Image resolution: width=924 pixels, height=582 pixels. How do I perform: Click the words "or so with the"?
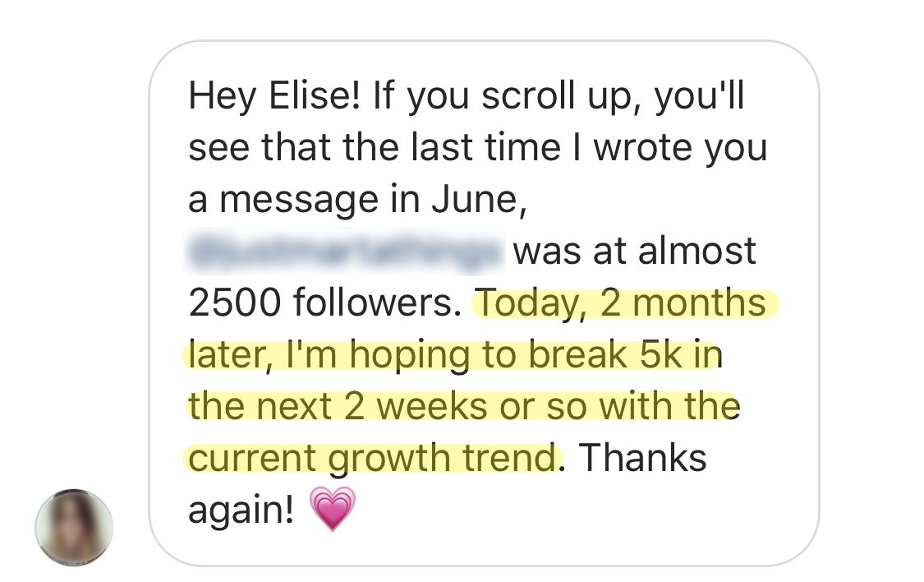626,406
